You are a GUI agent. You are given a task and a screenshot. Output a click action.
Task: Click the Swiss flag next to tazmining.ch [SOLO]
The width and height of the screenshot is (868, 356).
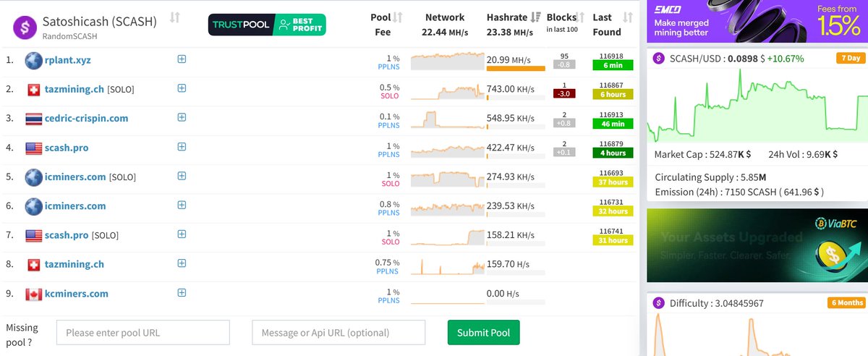coord(33,90)
